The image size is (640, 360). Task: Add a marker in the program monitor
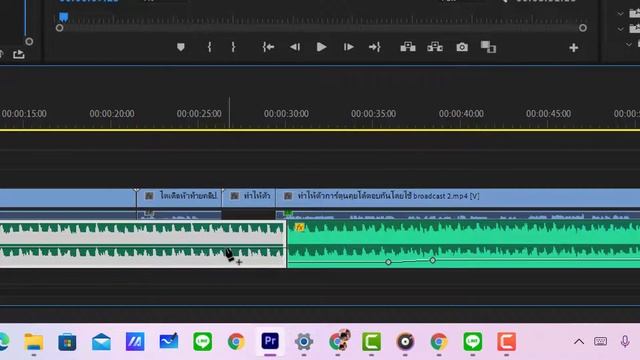[181, 47]
